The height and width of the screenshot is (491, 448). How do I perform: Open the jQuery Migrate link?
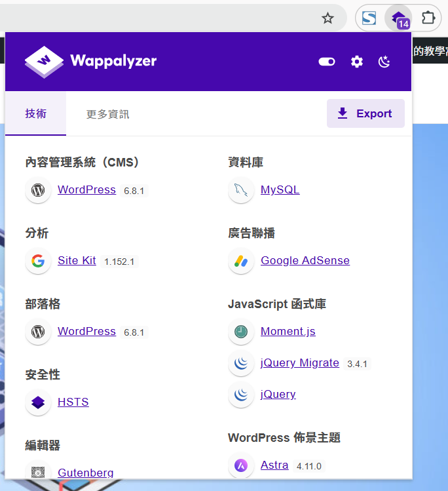pyautogui.click(x=299, y=363)
